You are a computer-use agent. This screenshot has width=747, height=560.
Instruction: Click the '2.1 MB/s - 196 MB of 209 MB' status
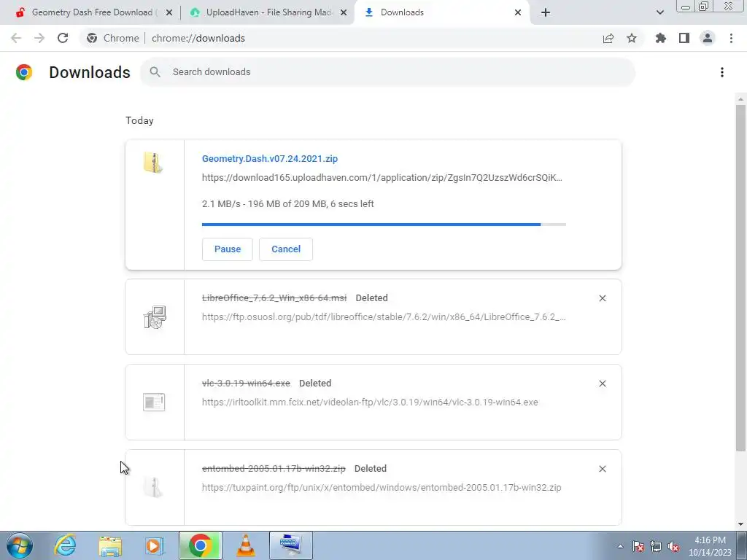pyautogui.click(x=287, y=204)
